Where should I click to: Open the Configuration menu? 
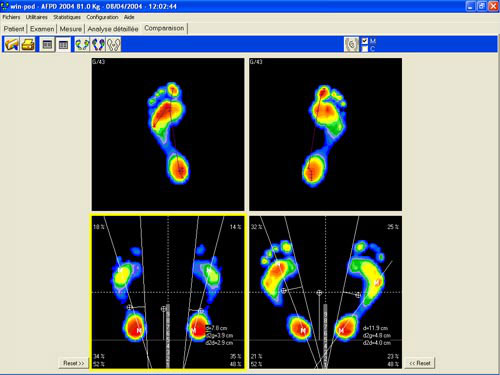tap(102, 17)
